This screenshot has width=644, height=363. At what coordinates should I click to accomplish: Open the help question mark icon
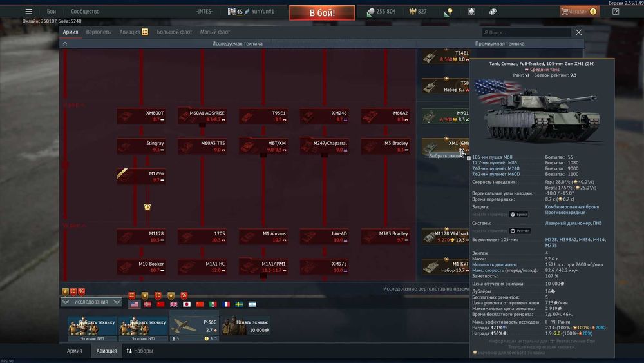(616, 12)
